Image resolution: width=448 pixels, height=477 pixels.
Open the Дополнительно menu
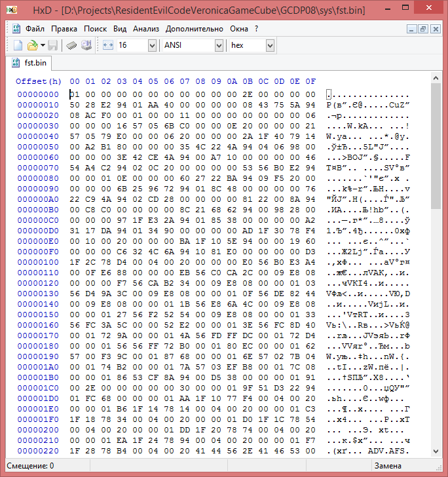point(195,29)
